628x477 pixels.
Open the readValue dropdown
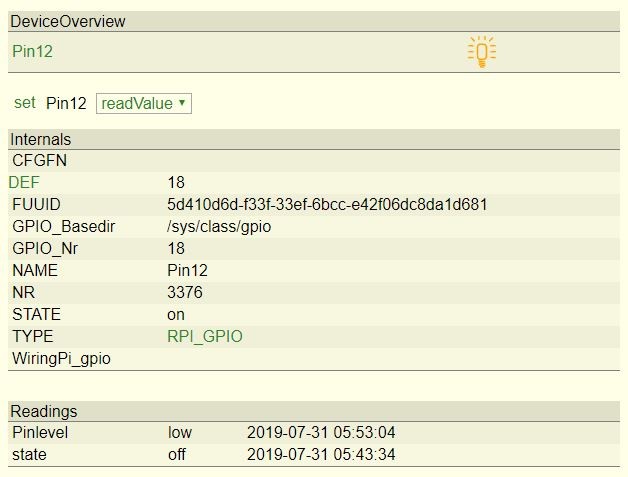click(x=144, y=103)
